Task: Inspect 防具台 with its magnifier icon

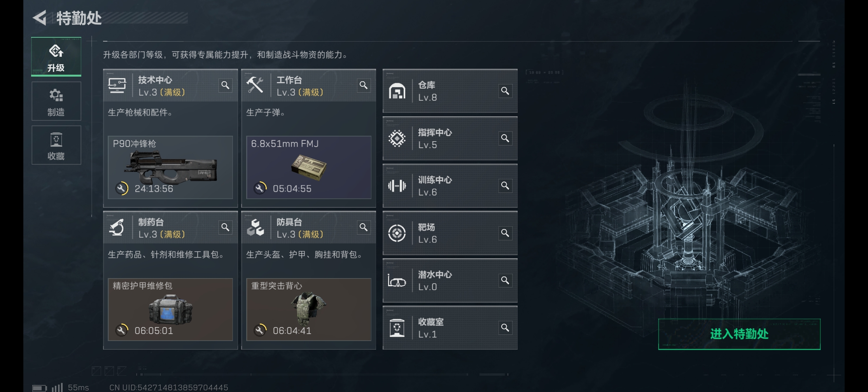Action: tap(364, 227)
